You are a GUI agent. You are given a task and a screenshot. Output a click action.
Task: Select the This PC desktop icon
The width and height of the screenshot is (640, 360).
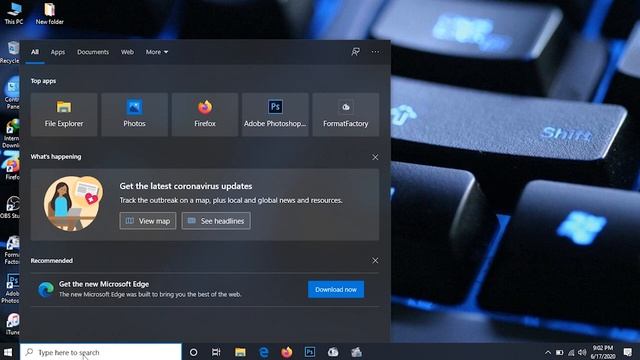point(13,13)
